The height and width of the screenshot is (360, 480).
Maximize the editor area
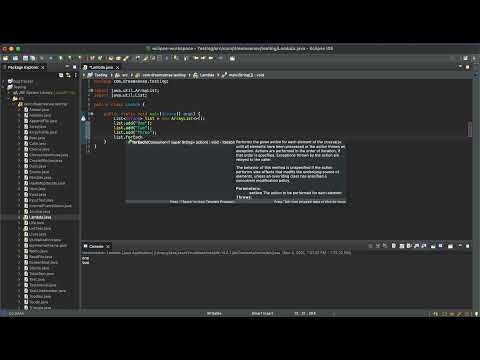tap(468, 67)
